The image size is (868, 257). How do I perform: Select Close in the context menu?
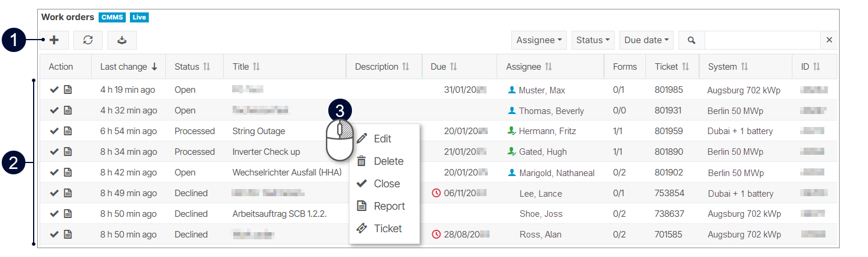386,184
